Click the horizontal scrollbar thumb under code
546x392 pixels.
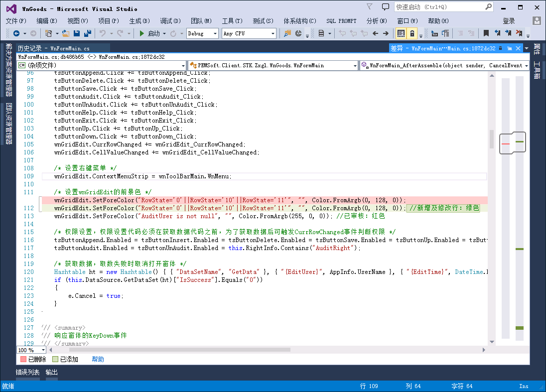coord(180,350)
